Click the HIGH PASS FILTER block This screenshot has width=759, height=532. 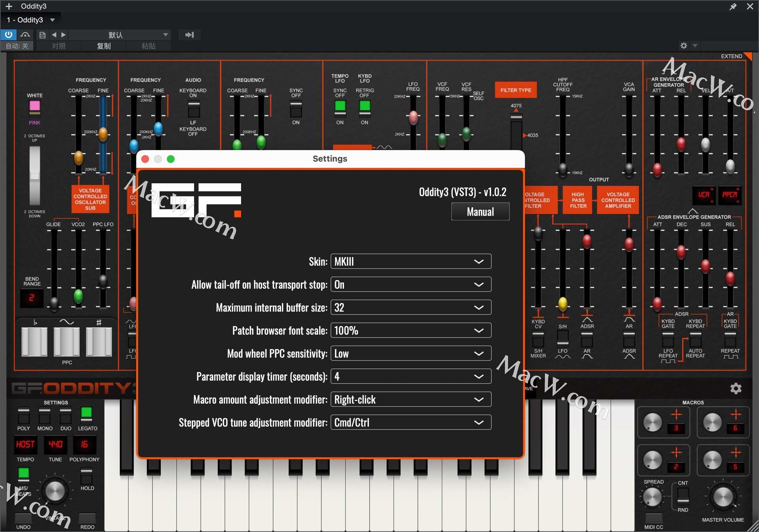578,200
